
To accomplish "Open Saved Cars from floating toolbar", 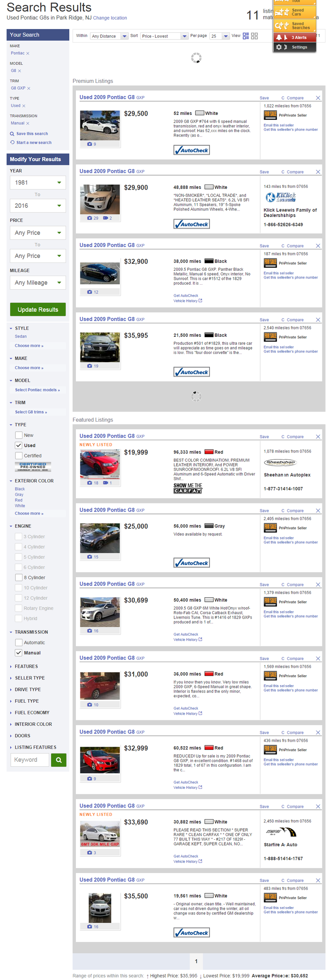I will (x=295, y=12).
